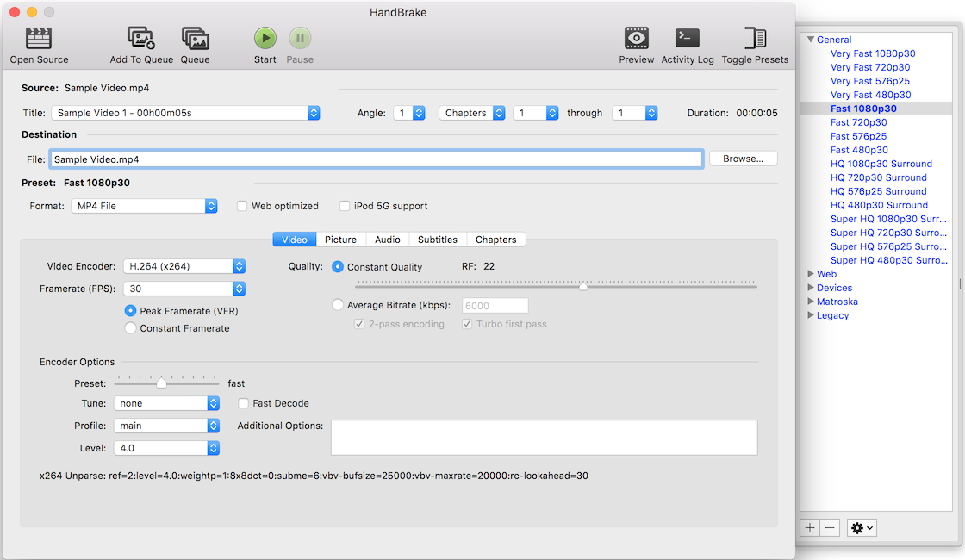The width and height of the screenshot is (965, 560).
Task: Click the Browse... button
Action: pos(743,159)
